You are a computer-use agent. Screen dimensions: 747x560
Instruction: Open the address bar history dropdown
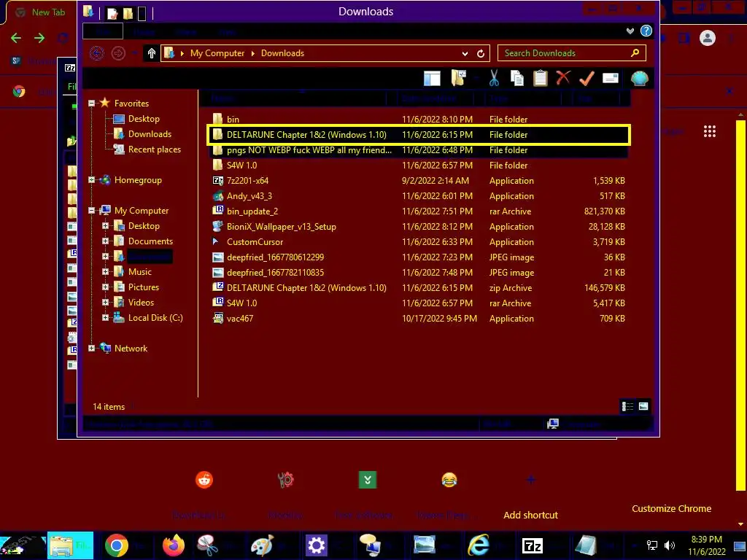coord(465,53)
